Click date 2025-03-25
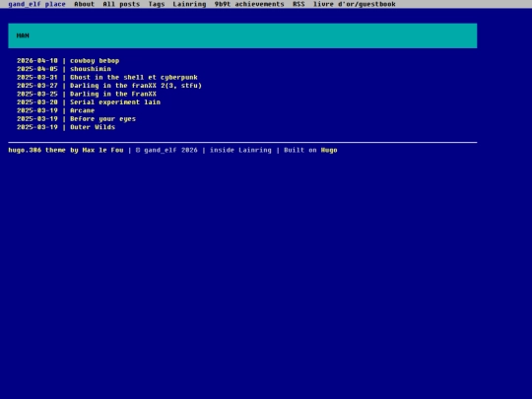This screenshot has height=399, width=532. pos(37,94)
